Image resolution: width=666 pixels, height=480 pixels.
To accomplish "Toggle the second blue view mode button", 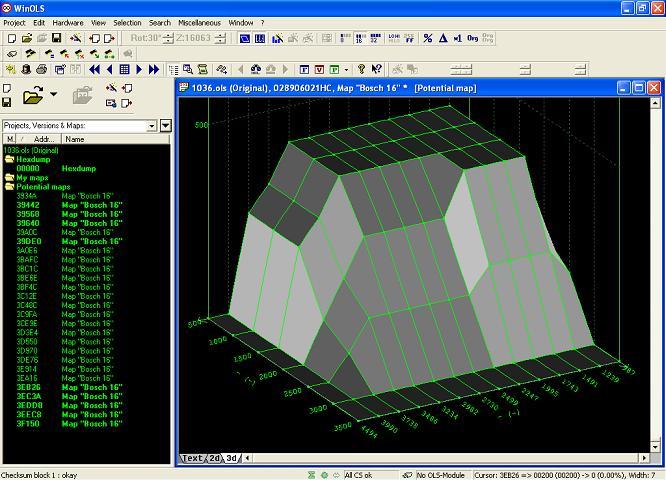I will click(260, 39).
